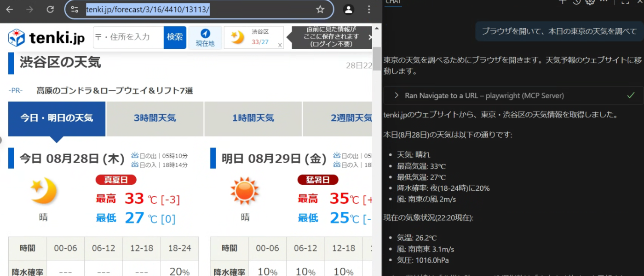Viewport: 644px width, 276px height.
Task: Select 今日・明日の天気 tab
Action: point(57,118)
